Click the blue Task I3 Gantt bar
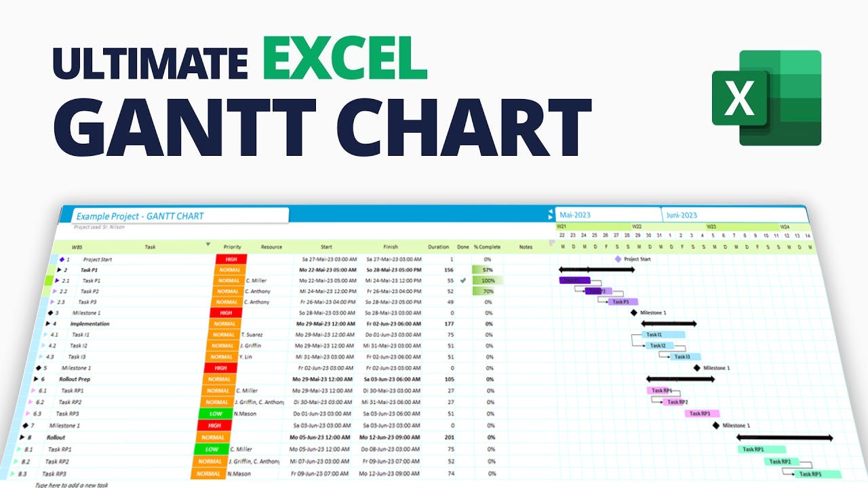The height and width of the screenshot is (488, 868). click(686, 357)
